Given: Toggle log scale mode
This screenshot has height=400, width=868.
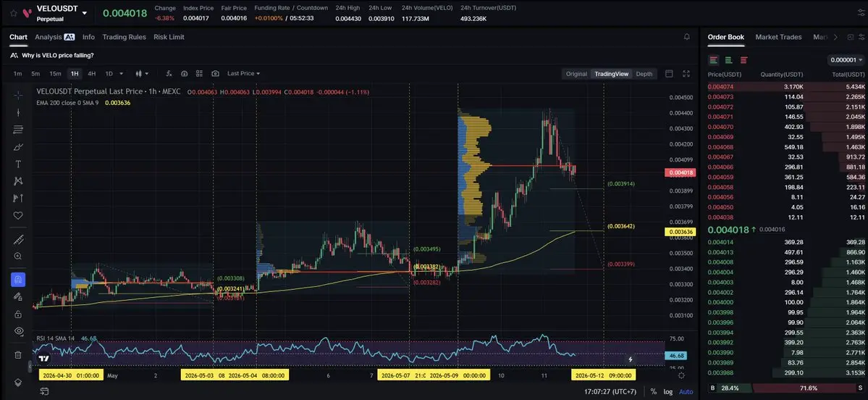Looking at the screenshot, I should pyautogui.click(x=668, y=392).
